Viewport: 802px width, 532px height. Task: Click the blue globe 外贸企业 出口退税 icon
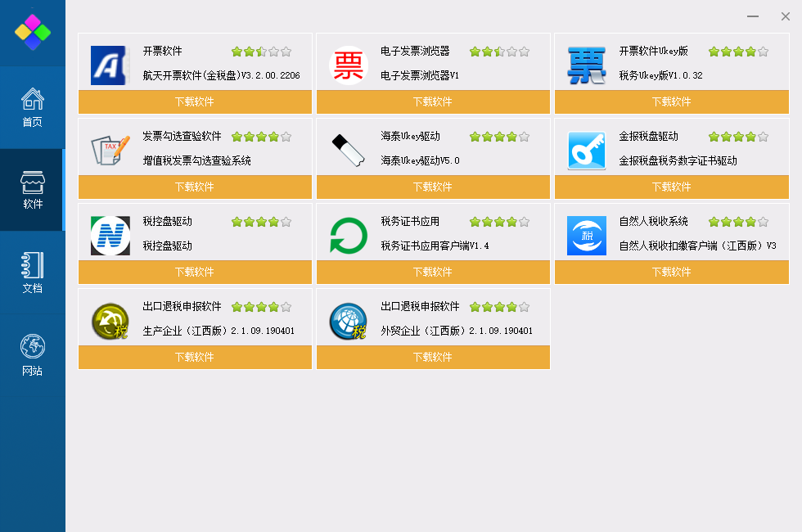(349, 321)
